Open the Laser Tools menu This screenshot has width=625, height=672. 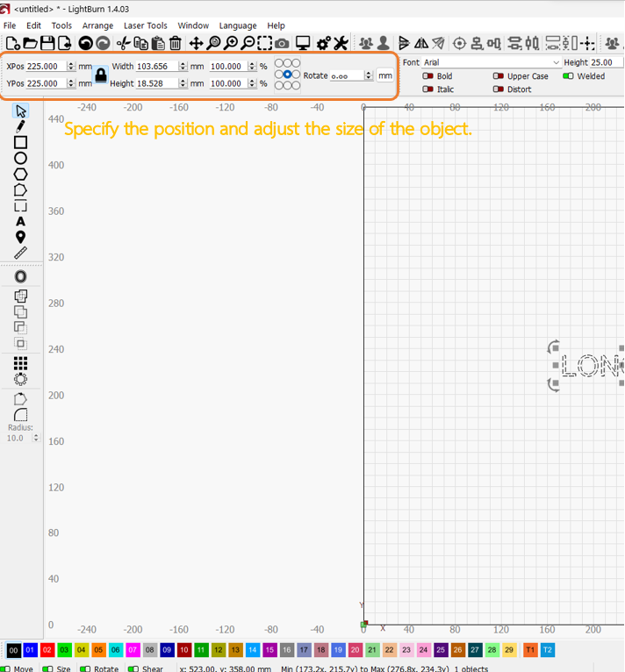coord(146,25)
